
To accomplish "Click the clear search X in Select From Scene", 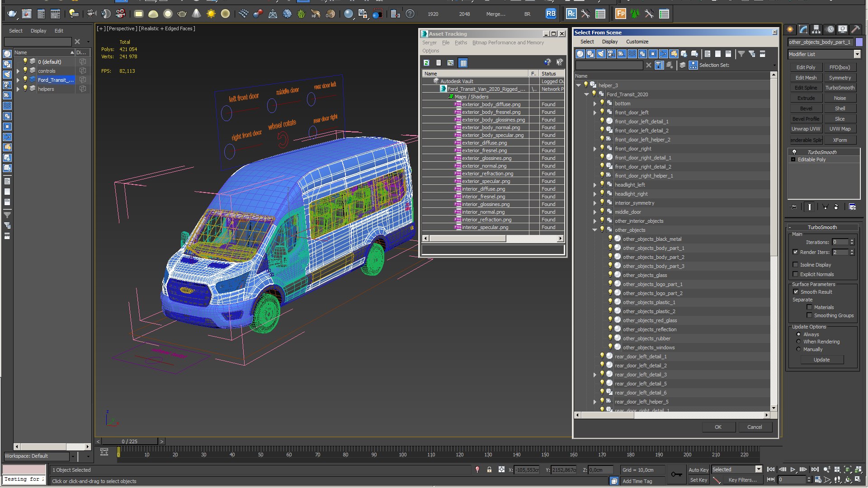I will click(649, 65).
